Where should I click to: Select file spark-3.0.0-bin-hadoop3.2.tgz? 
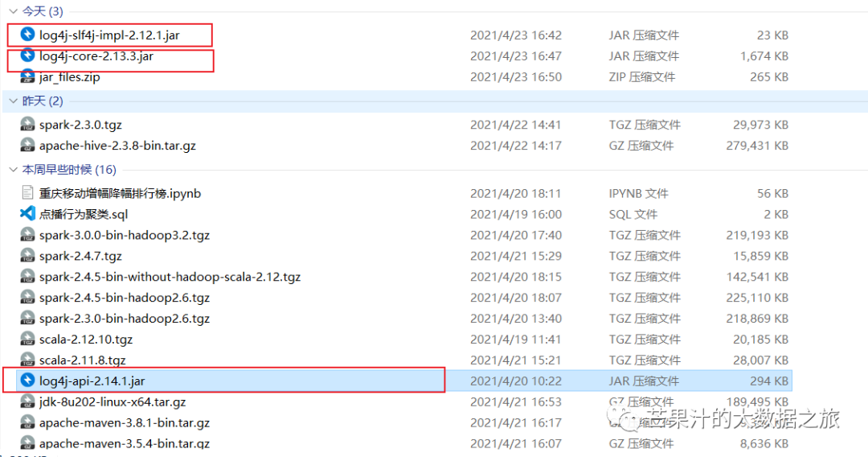125,236
